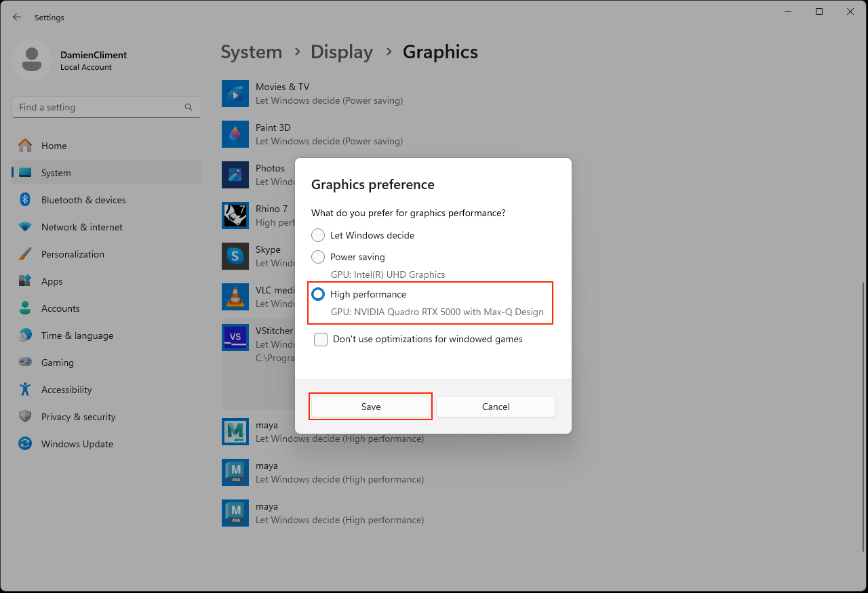Screen dimensions: 868x593
Task: Cancel the Graphics preference dialog
Action: (x=496, y=407)
